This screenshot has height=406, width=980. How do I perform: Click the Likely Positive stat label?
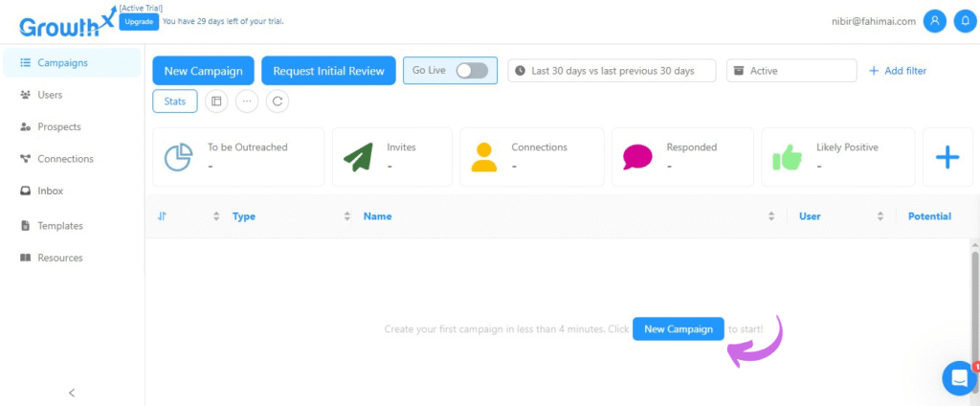point(848,147)
